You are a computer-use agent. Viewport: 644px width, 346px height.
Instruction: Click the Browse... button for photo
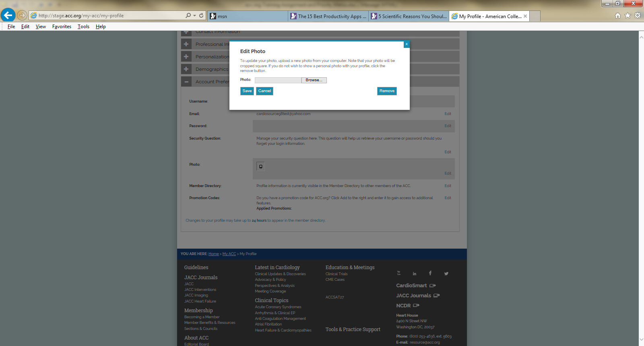pos(314,80)
